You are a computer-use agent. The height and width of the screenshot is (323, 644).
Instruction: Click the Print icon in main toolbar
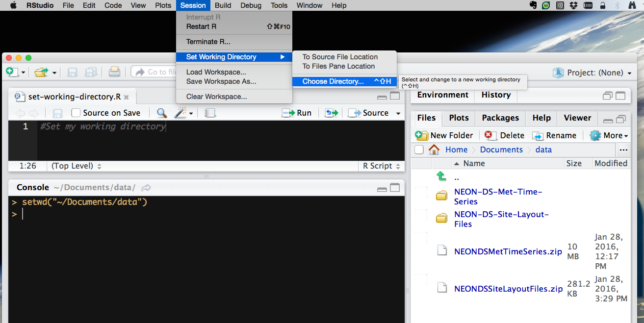114,72
